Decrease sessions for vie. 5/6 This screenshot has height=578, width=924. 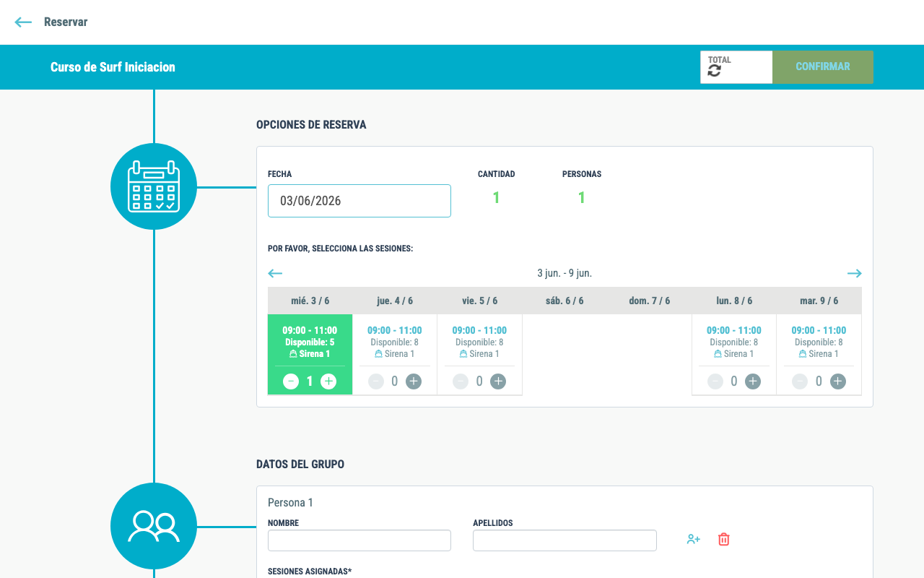pyautogui.click(x=461, y=381)
